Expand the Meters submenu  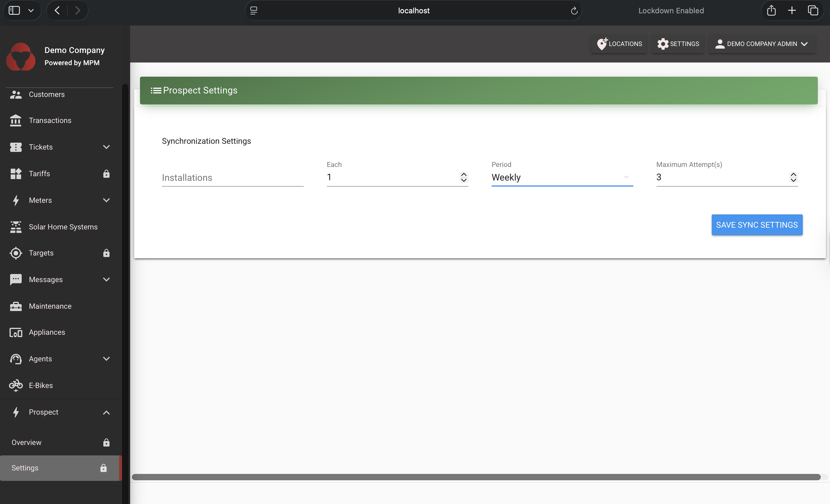tap(106, 200)
